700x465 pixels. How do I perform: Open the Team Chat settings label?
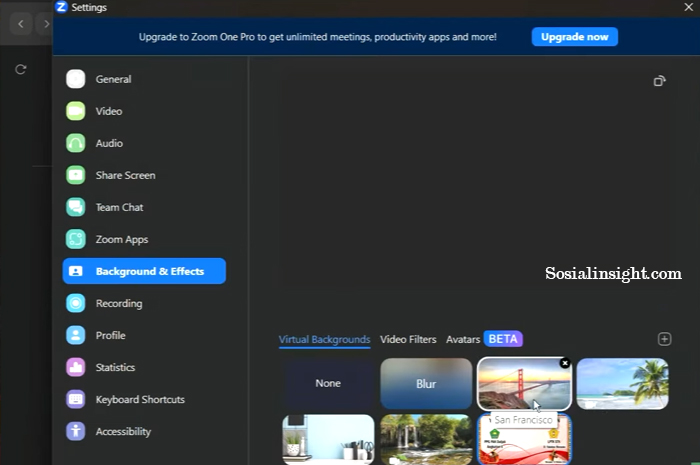click(119, 207)
